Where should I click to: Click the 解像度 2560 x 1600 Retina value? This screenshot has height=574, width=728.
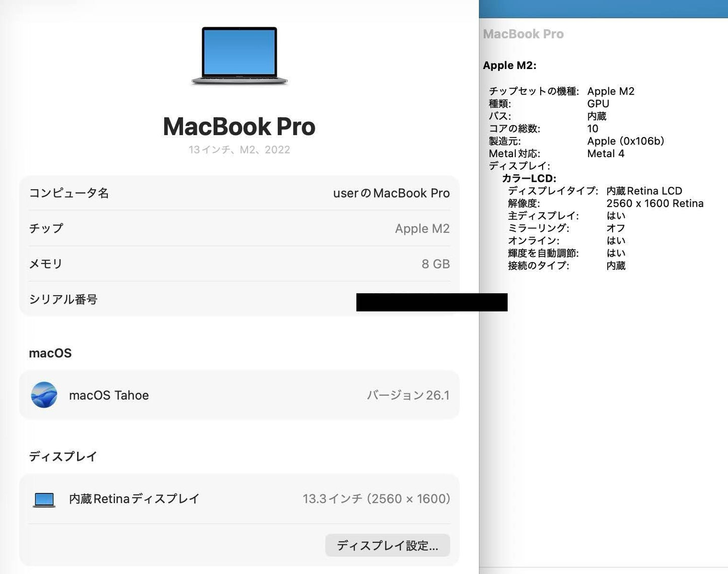tap(655, 203)
